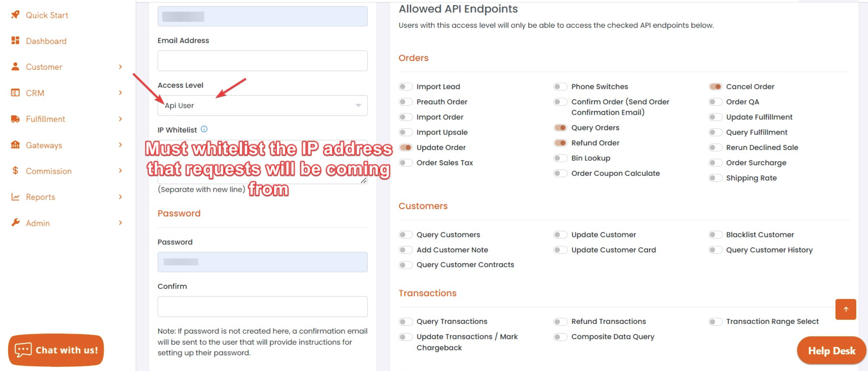Toggle the Import Lead endpoint switch
Image resolution: width=868 pixels, height=371 pixels.
pyautogui.click(x=405, y=87)
